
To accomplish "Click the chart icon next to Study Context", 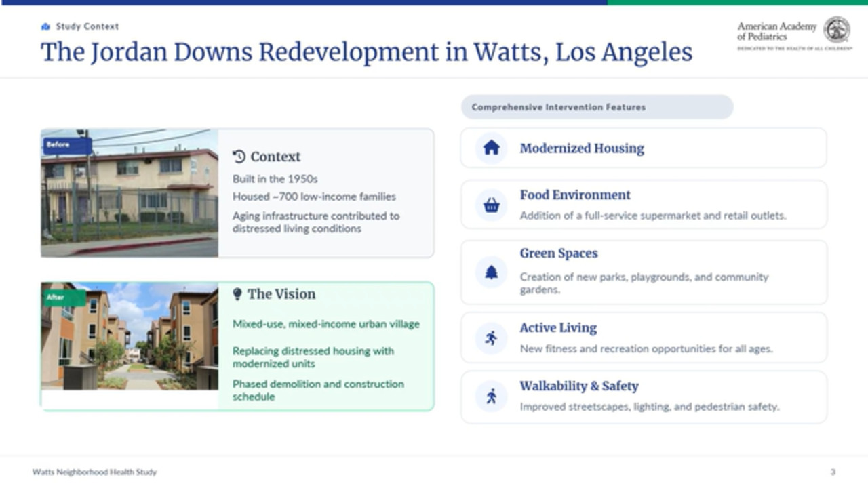I will (x=45, y=26).
